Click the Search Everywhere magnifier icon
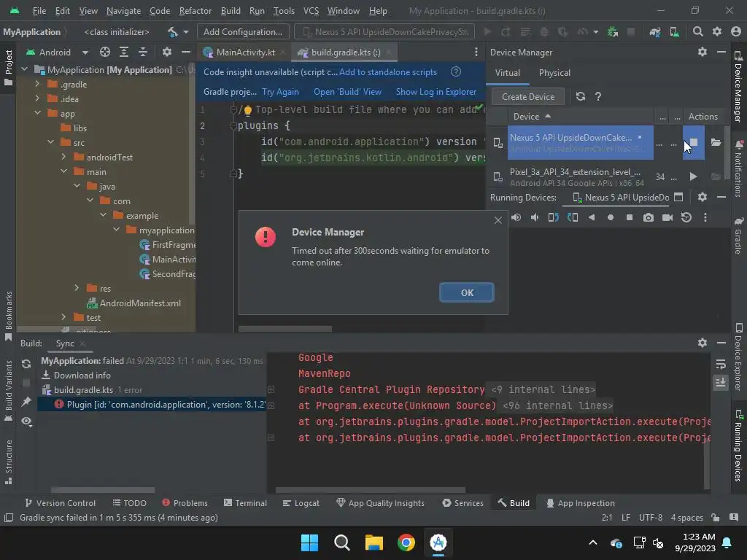This screenshot has width=747, height=560. pos(698,32)
